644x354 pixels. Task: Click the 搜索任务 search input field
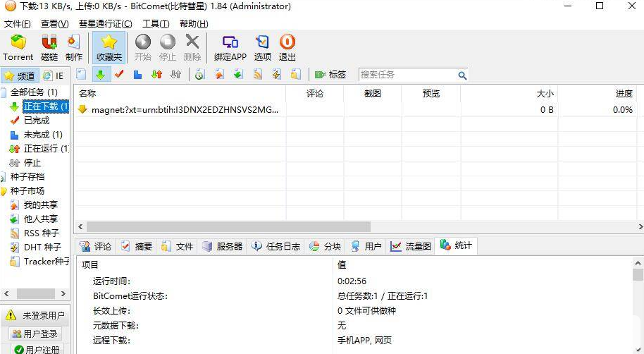click(408, 75)
